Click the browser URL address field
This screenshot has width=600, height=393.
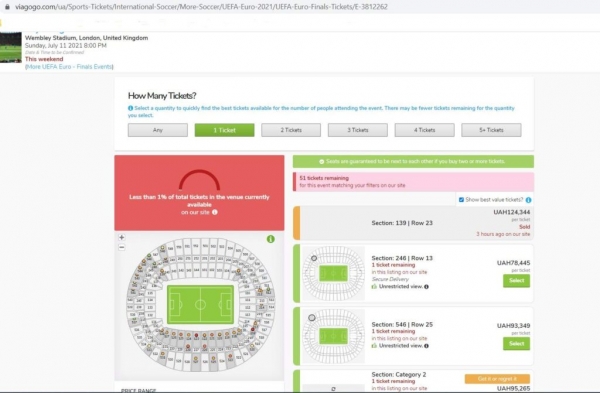point(201,7)
